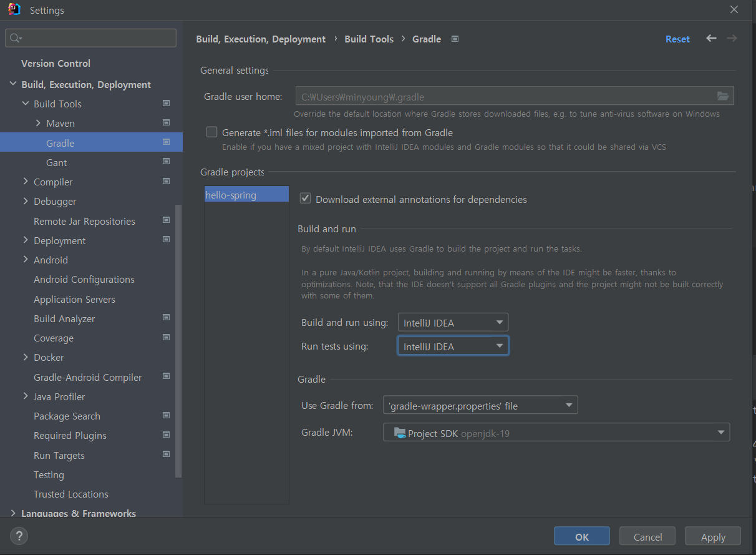
Task: Click Build, Execution, Deployment breadcrumb
Action: pos(261,39)
